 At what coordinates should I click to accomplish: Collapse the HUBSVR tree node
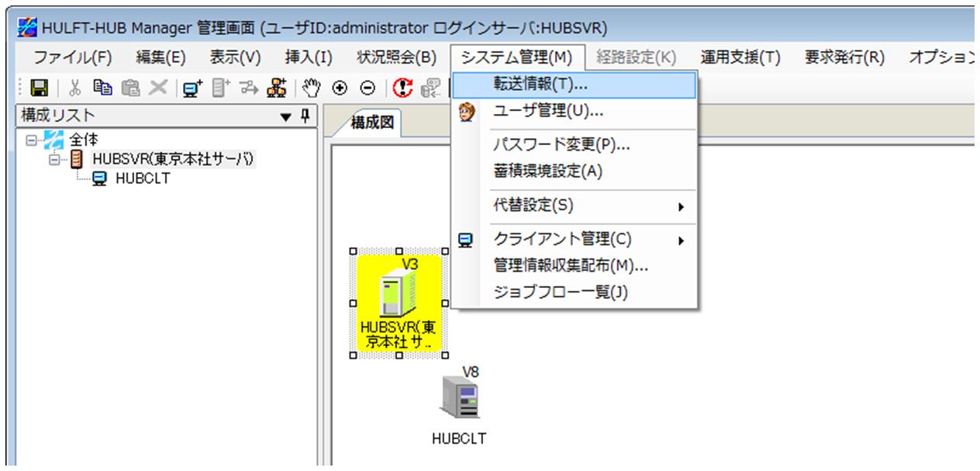click(53, 159)
